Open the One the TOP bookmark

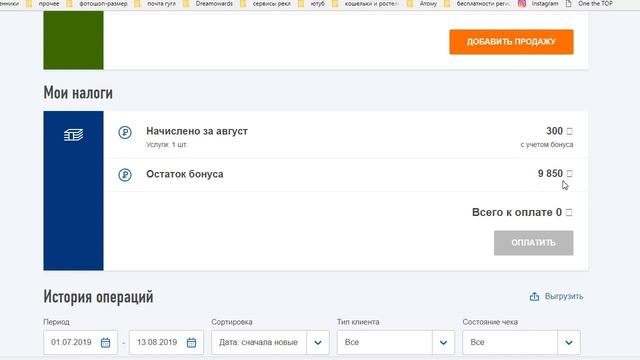pos(589,4)
